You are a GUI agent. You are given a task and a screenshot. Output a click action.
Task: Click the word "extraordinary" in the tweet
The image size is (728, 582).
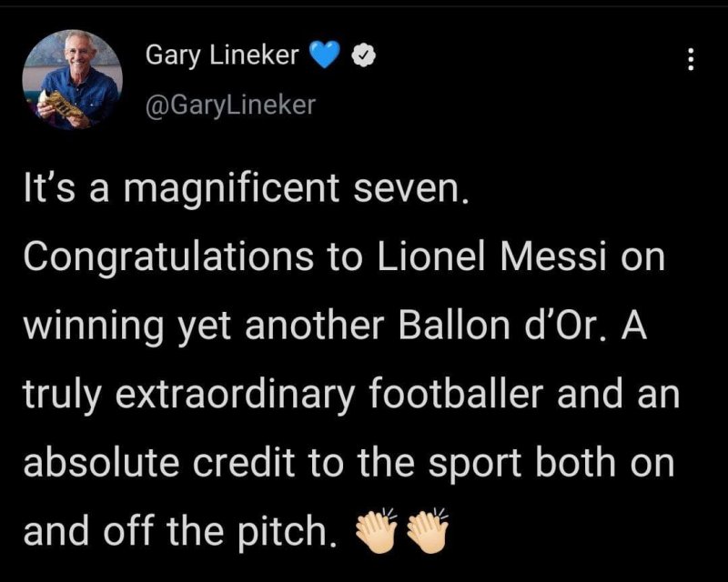(241, 395)
